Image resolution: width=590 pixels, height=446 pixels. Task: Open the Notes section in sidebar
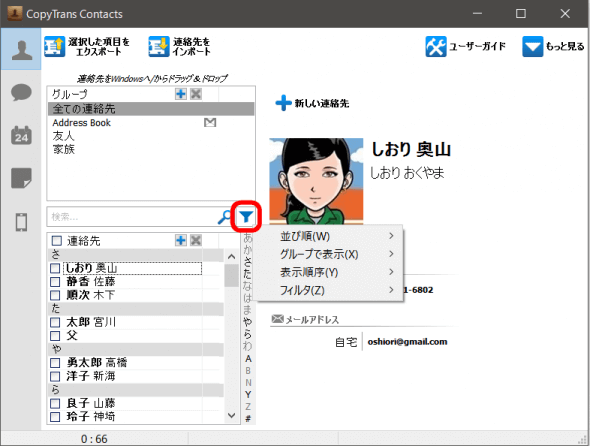[x=21, y=178]
